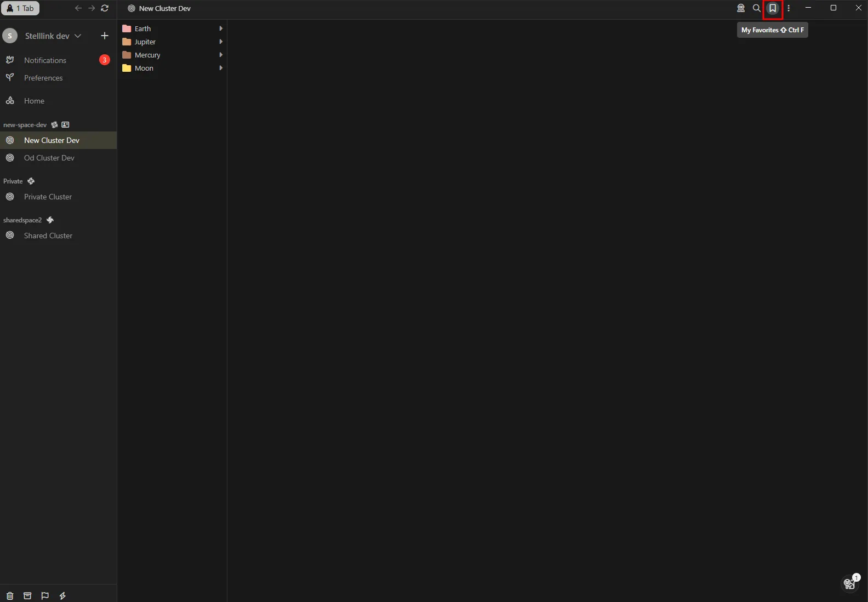Click the plus button to add new
The width and height of the screenshot is (868, 602).
pos(105,36)
